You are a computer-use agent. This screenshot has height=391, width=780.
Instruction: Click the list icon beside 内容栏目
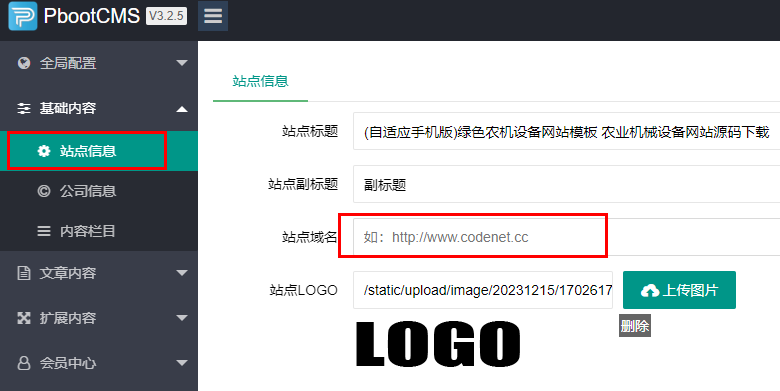pyautogui.click(x=44, y=231)
